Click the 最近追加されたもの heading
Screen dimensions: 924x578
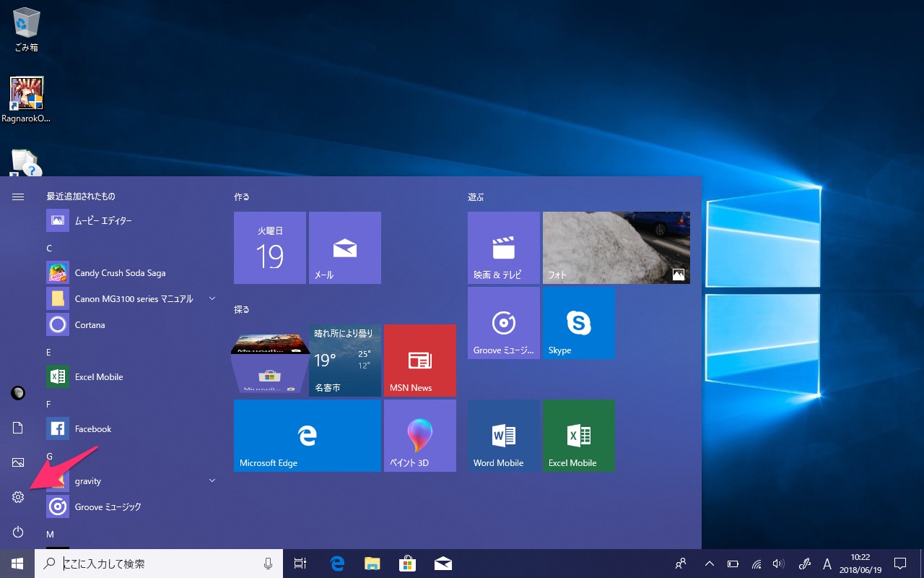pos(81,197)
